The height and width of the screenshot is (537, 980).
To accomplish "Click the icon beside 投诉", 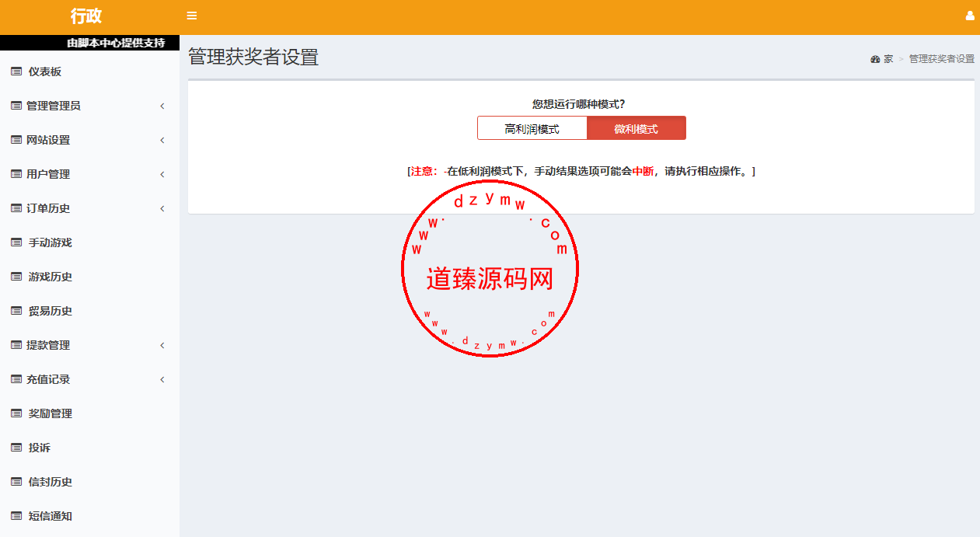I will click(16, 448).
